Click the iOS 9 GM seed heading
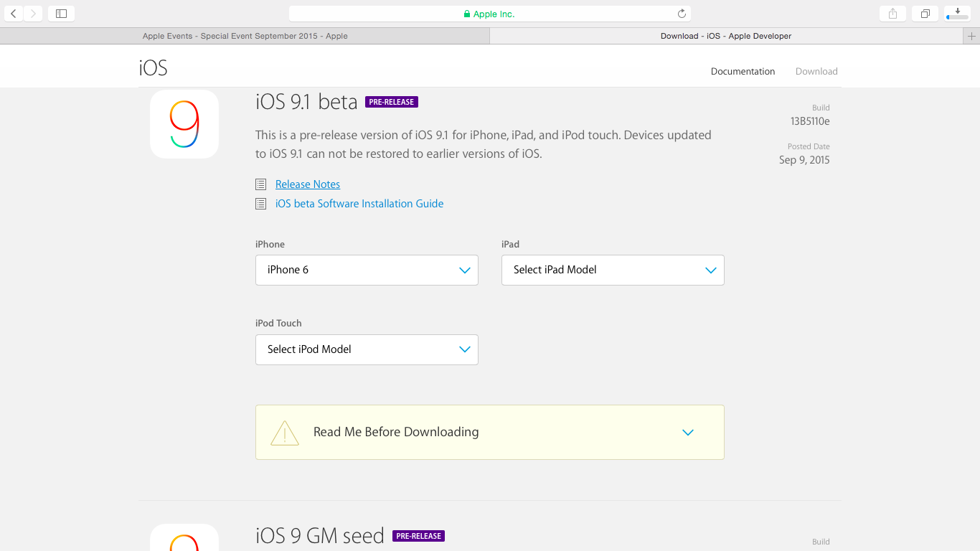Viewport: 980px width, 551px height. 320,536
